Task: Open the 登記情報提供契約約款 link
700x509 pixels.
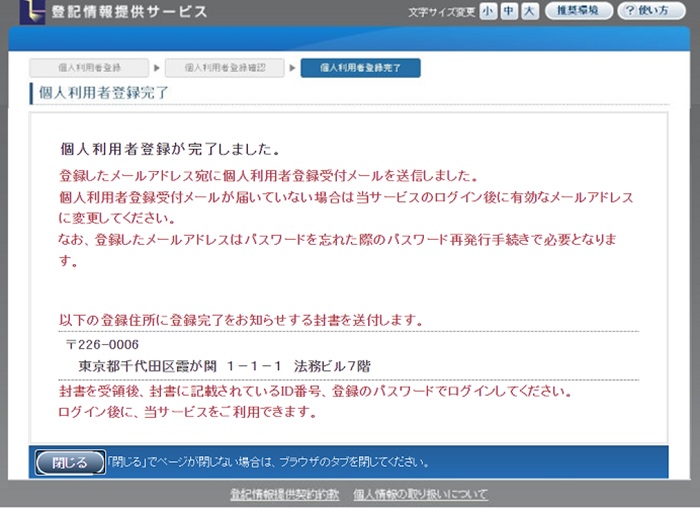Action: (x=285, y=495)
